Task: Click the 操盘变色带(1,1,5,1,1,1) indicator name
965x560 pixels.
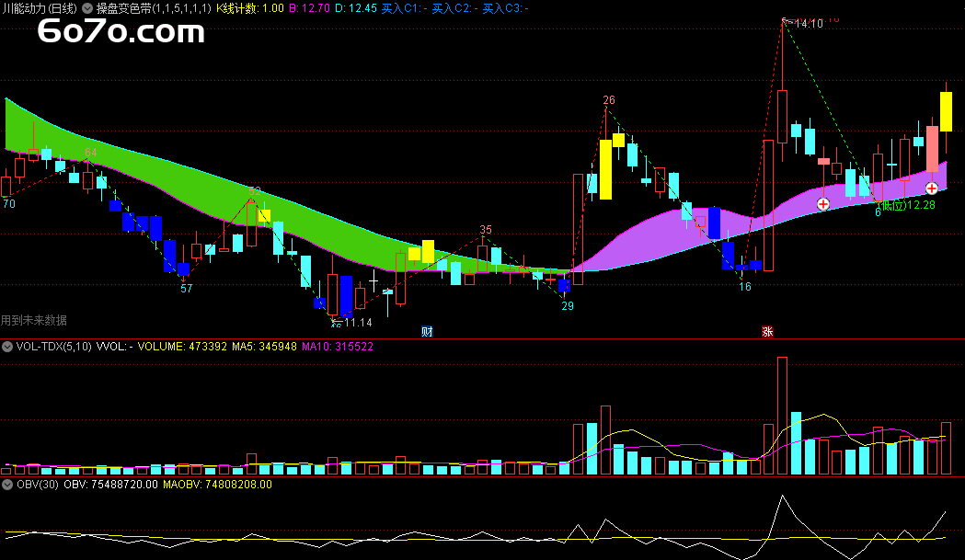Action: coord(154,8)
